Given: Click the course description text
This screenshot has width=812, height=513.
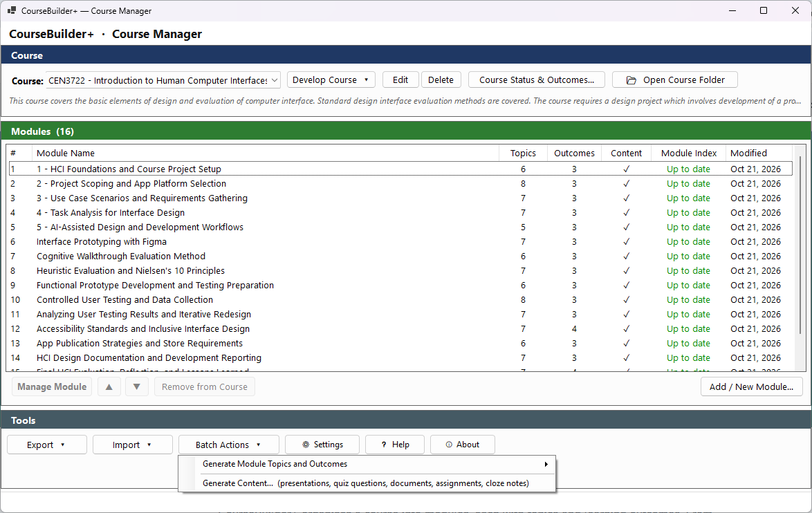Looking at the screenshot, I should (405, 100).
